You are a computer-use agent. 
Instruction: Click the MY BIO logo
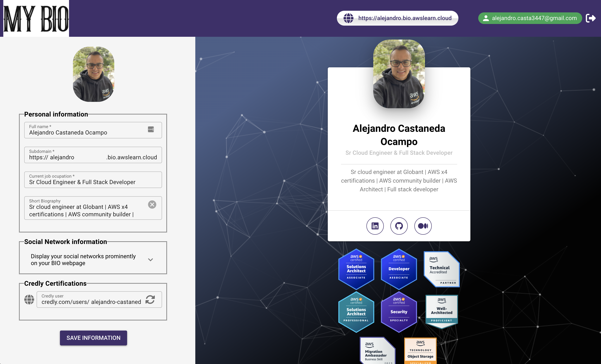pyautogui.click(x=36, y=18)
